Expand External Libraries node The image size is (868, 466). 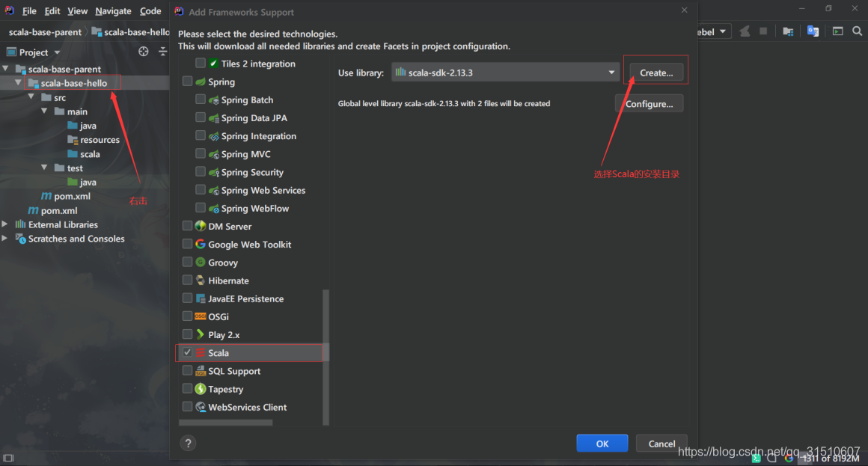click(5, 224)
